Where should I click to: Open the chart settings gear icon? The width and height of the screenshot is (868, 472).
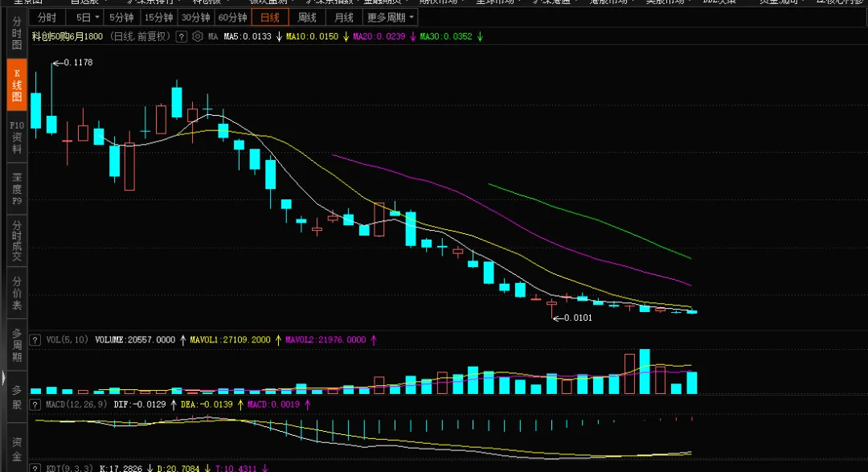198,36
